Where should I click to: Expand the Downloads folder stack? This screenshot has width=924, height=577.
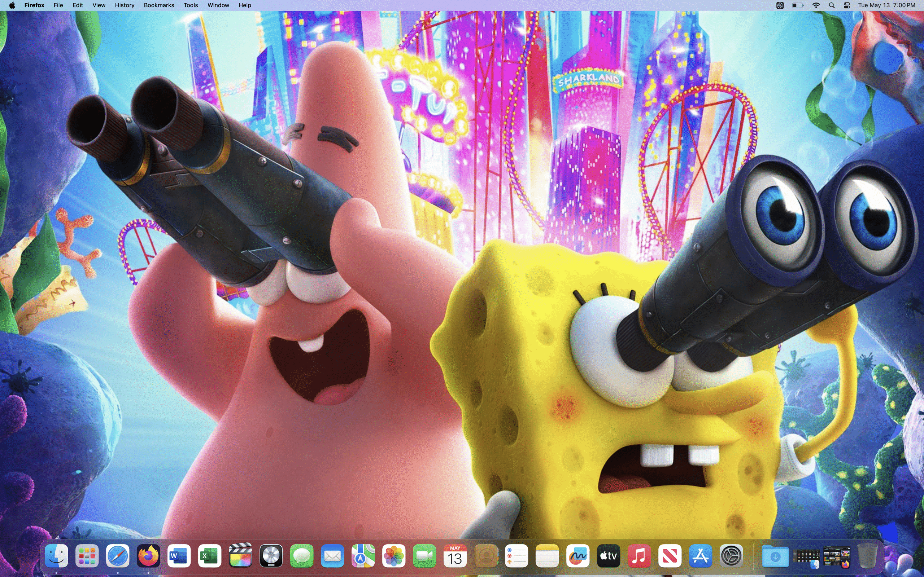(775, 556)
